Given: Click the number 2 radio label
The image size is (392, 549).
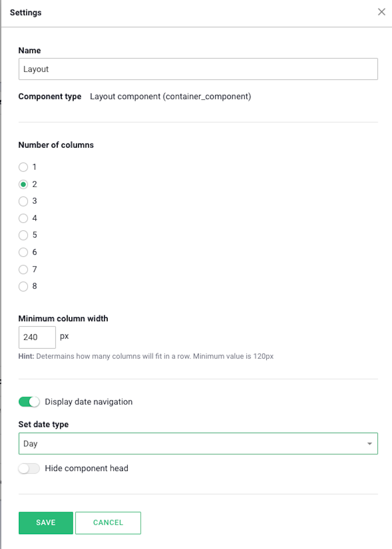Looking at the screenshot, I should click(x=34, y=184).
